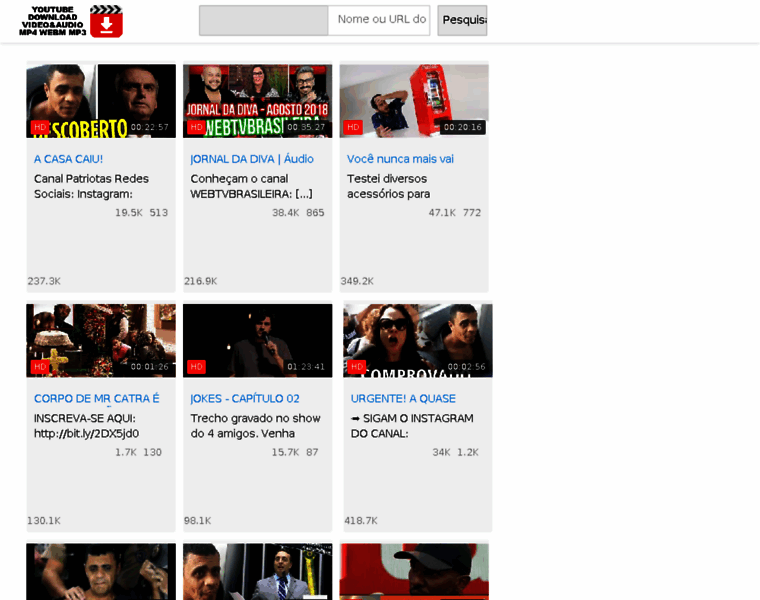Click the YouTube Download site logo
The height and width of the screenshot is (600, 760).
(x=52, y=21)
